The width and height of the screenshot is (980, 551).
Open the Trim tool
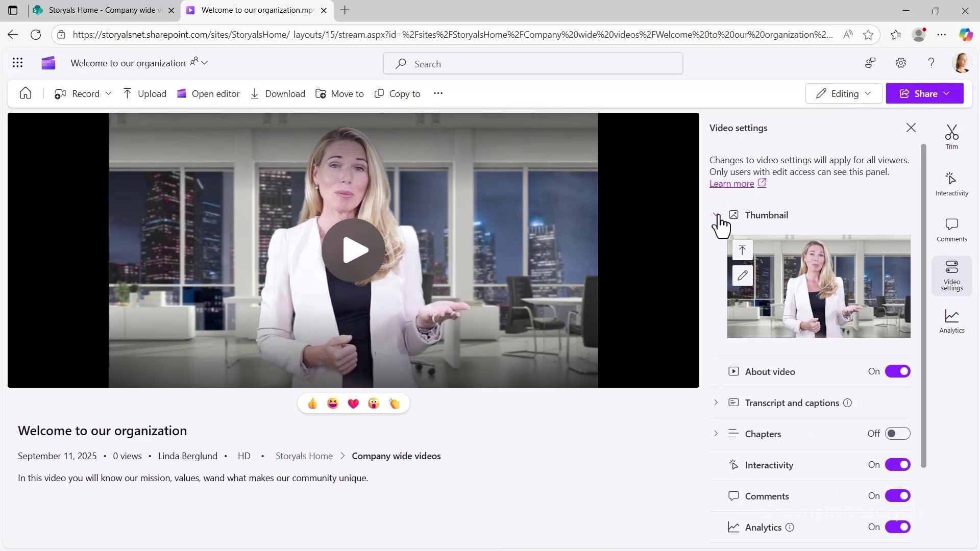[x=951, y=137]
